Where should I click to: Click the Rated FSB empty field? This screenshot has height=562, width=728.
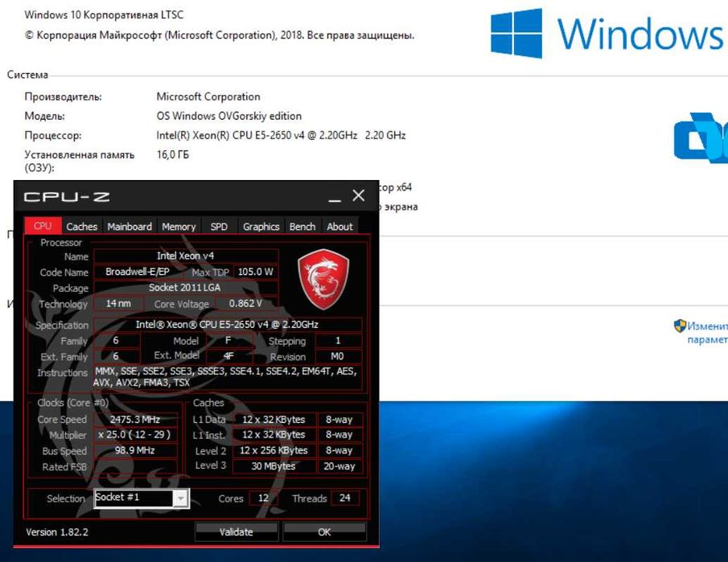point(135,466)
